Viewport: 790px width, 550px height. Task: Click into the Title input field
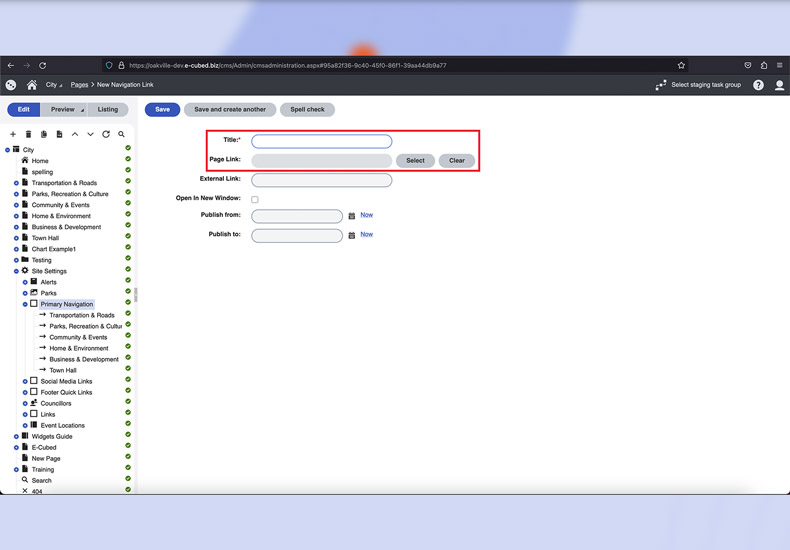coord(321,141)
